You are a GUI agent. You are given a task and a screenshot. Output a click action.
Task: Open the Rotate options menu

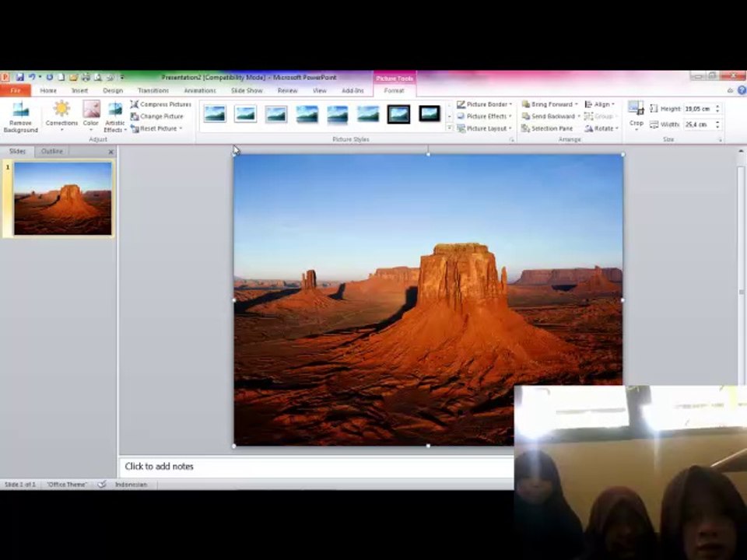601,128
